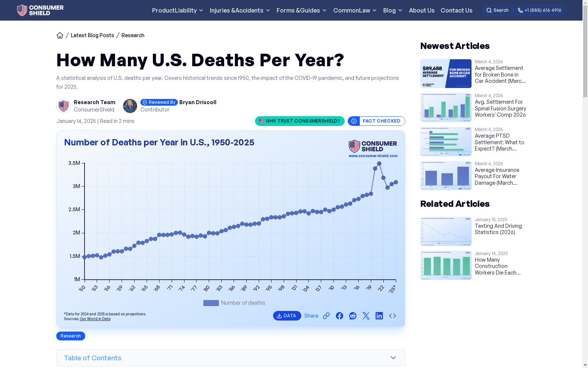Open the Product Liability dropdown menu

(178, 10)
